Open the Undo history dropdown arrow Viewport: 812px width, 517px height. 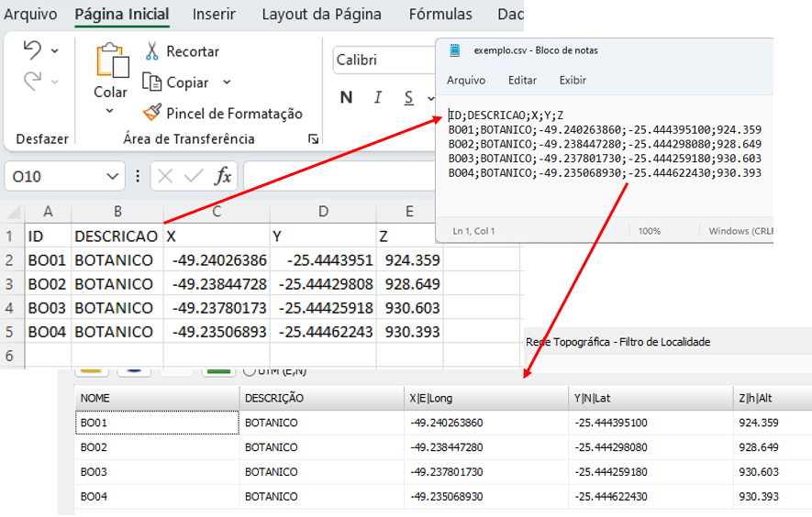pyautogui.click(x=55, y=50)
